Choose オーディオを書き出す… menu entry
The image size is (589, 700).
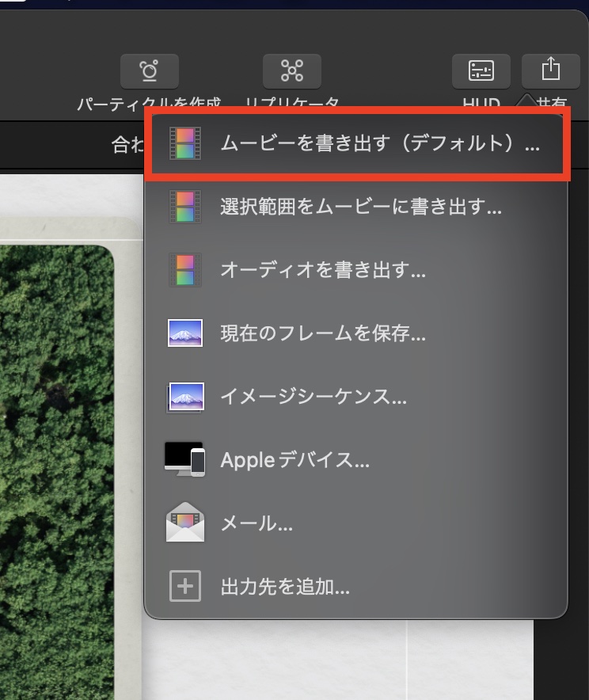(x=356, y=270)
